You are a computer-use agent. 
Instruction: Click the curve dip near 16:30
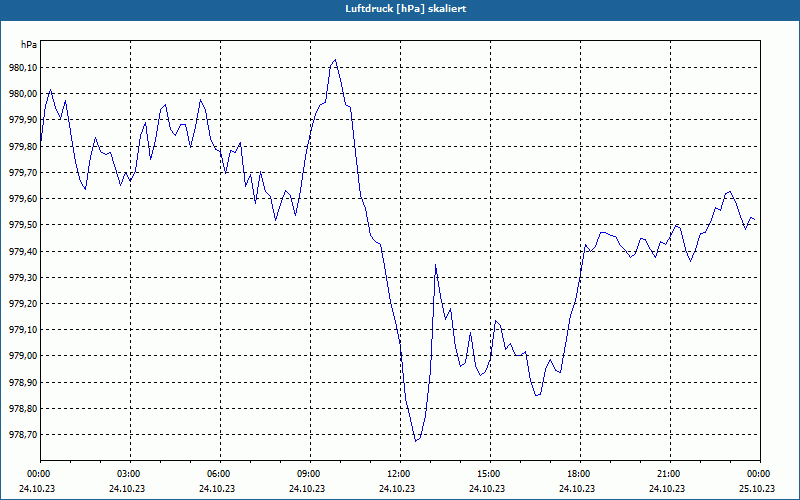tap(537, 395)
